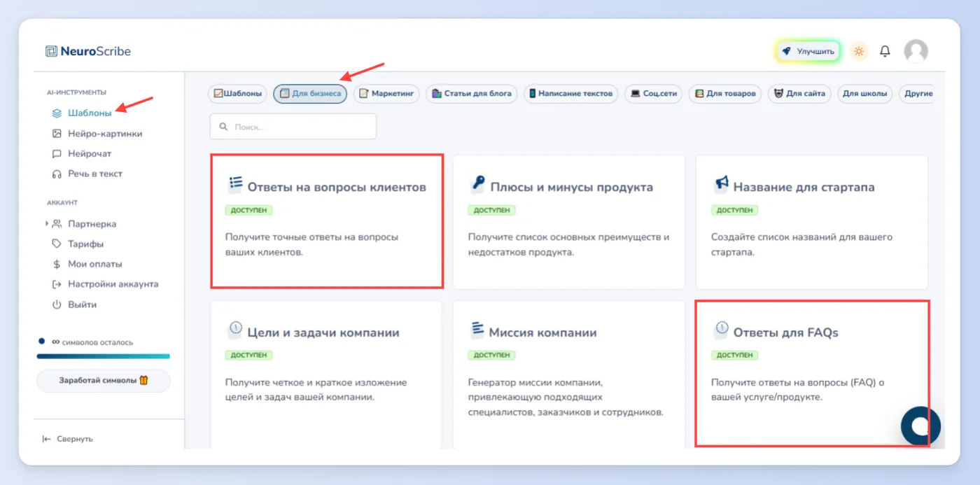Open the Тарифы page
Viewport: 980px width, 485px height.
click(x=85, y=244)
